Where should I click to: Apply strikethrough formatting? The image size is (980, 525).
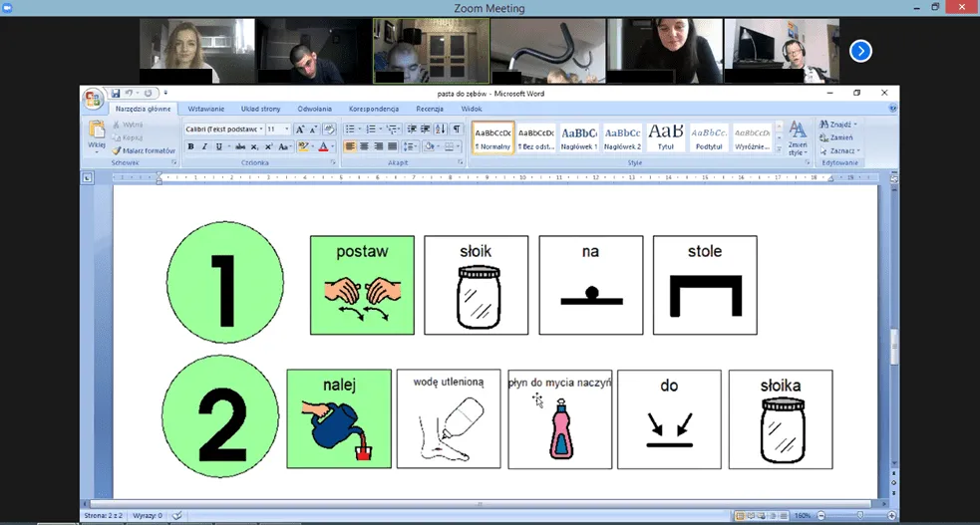[240, 146]
